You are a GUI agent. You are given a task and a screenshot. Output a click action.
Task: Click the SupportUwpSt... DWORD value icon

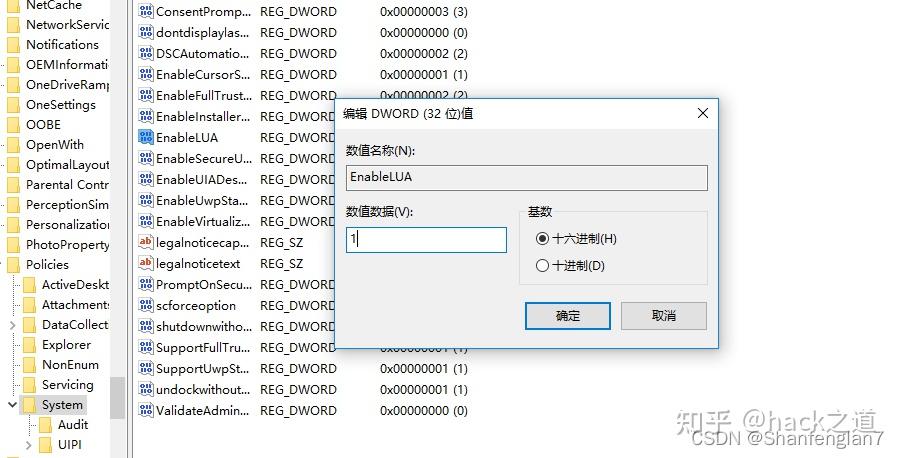(x=146, y=368)
